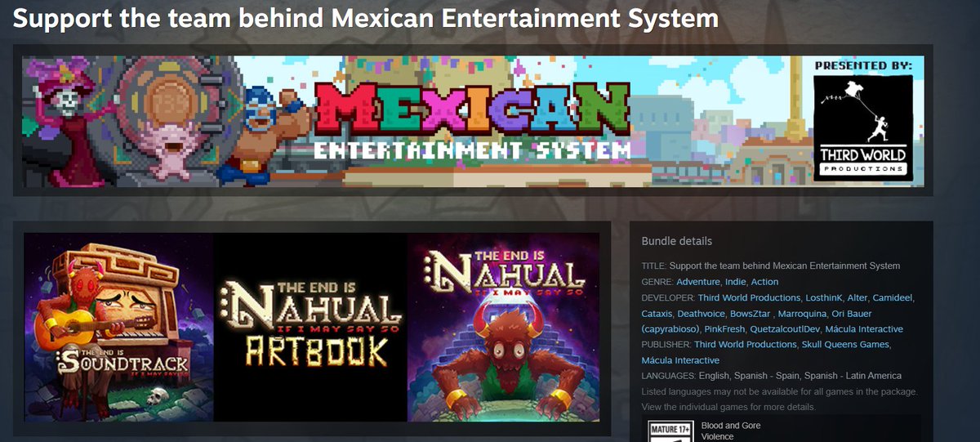Viewport: 980px width, 442px height.
Task: Open the Mexican Entertainment System banner image
Action: click(x=473, y=121)
